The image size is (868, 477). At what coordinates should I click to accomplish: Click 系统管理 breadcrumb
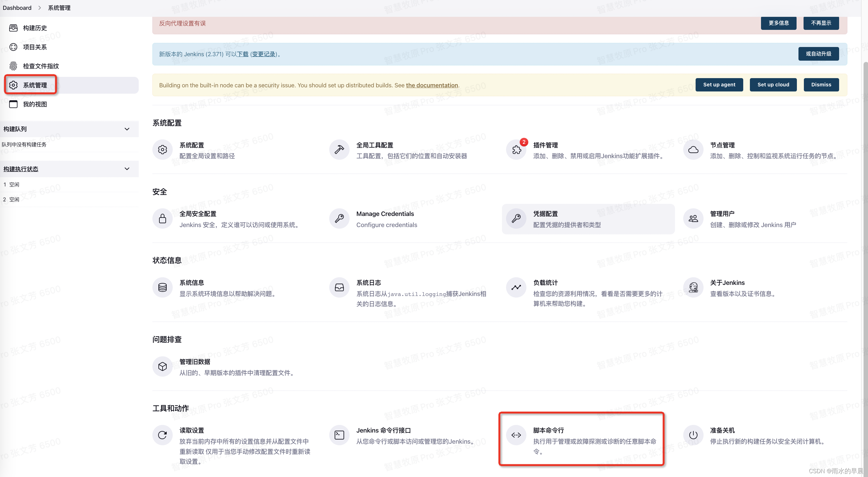point(59,8)
